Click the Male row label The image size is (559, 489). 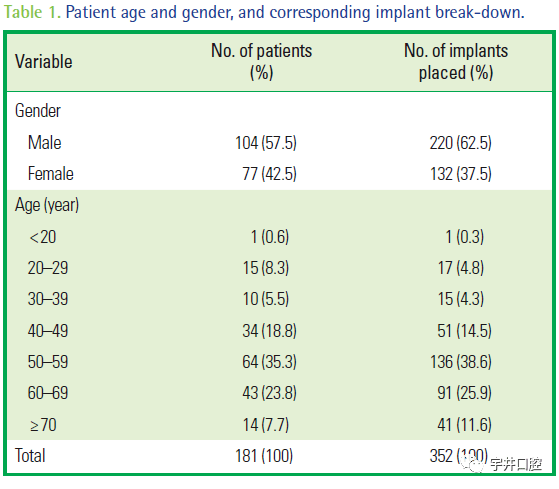pyautogui.click(x=45, y=143)
